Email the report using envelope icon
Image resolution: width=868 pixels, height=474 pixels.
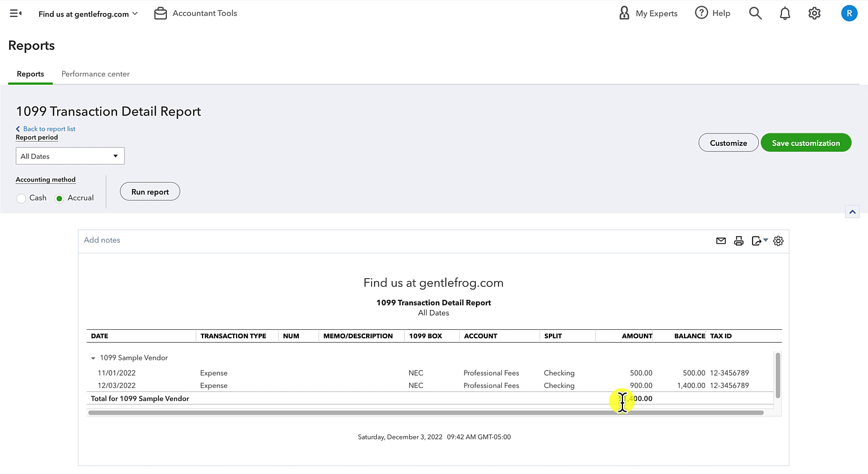click(721, 241)
